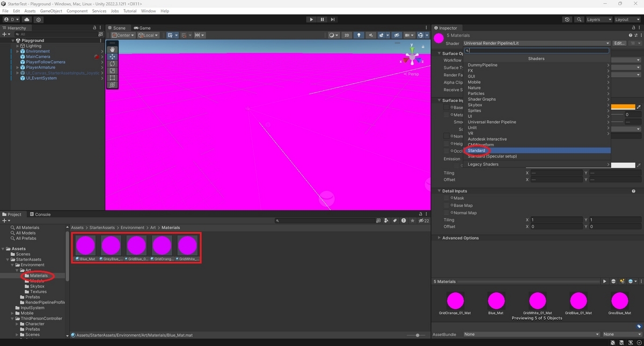Open the Local rotation dropdown

(x=148, y=35)
